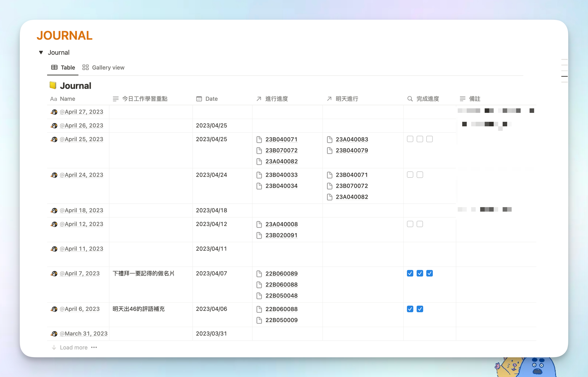Open the @April 12, 2023 entry
The height and width of the screenshot is (377, 588).
tap(81, 224)
